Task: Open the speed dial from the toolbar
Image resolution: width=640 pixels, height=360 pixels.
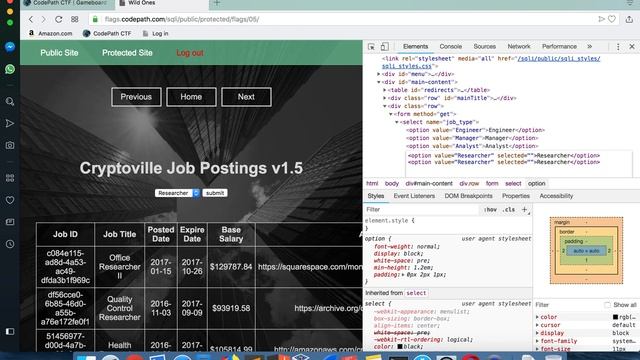Action: 74,19
